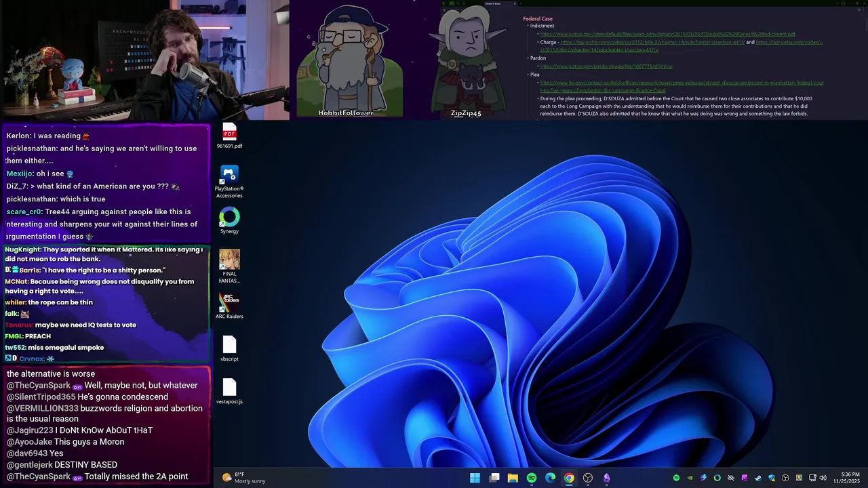868x488 pixels.
Task: Open the justice.gov pardon page link
Action: [x=606, y=66]
